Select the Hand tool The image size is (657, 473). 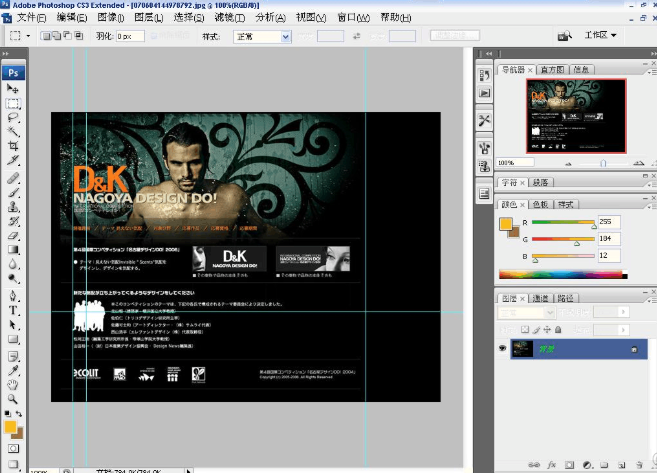(x=14, y=384)
